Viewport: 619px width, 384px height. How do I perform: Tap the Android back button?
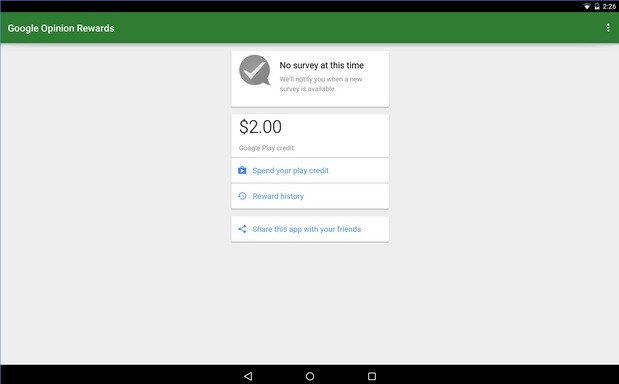(x=248, y=376)
